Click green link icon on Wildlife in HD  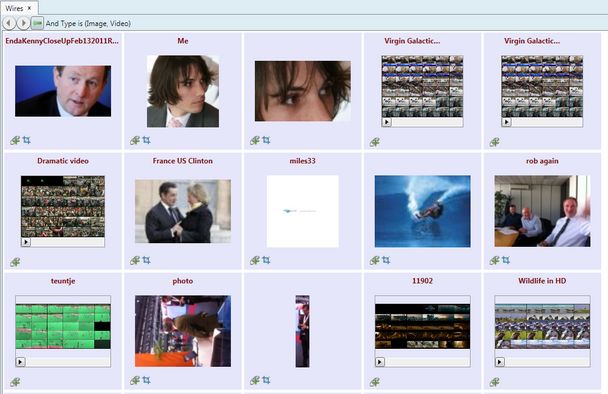(x=494, y=382)
